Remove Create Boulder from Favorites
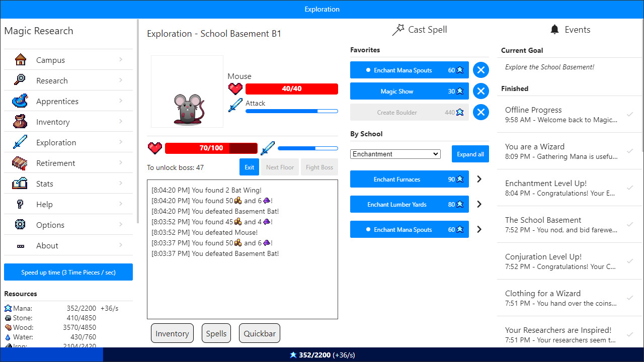 pyautogui.click(x=480, y=112)
